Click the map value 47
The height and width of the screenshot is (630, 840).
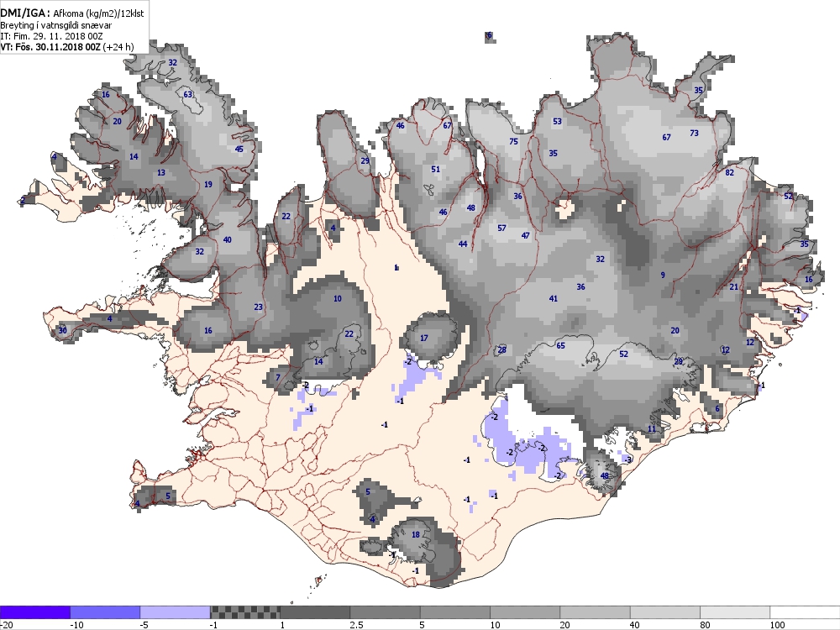526,236
